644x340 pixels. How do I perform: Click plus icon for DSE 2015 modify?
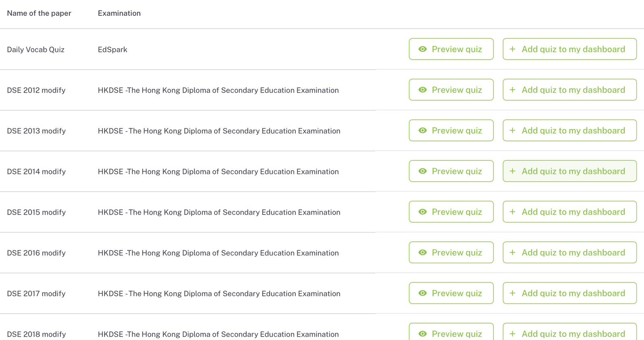(x=512, y=212)
